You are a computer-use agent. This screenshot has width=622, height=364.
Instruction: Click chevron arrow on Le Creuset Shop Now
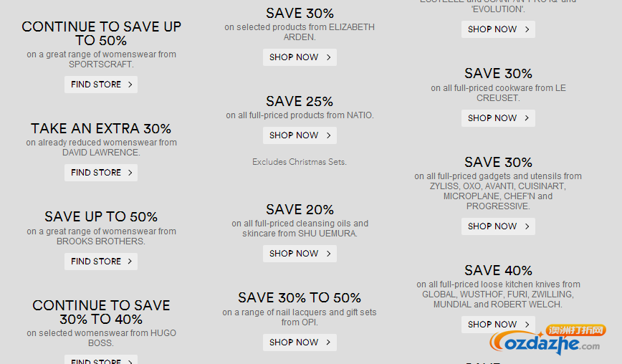click(527, 118)
